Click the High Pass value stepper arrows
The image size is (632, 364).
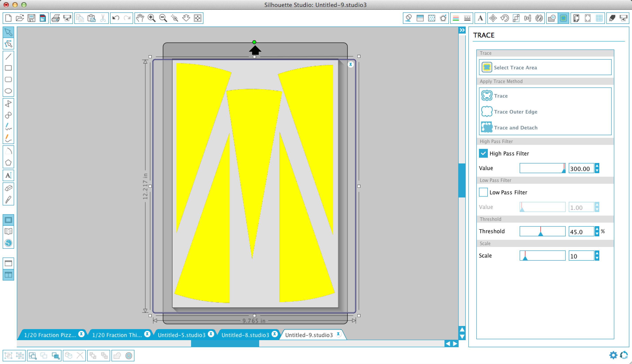click(597, 168)
